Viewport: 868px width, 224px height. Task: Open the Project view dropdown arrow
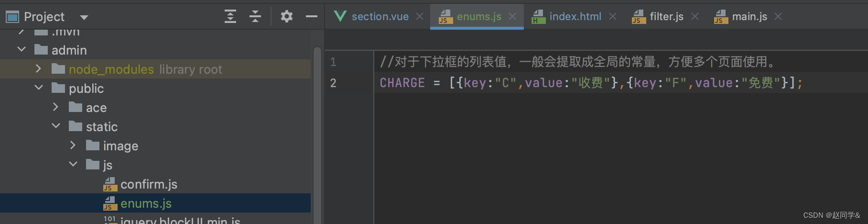(84, 17)
